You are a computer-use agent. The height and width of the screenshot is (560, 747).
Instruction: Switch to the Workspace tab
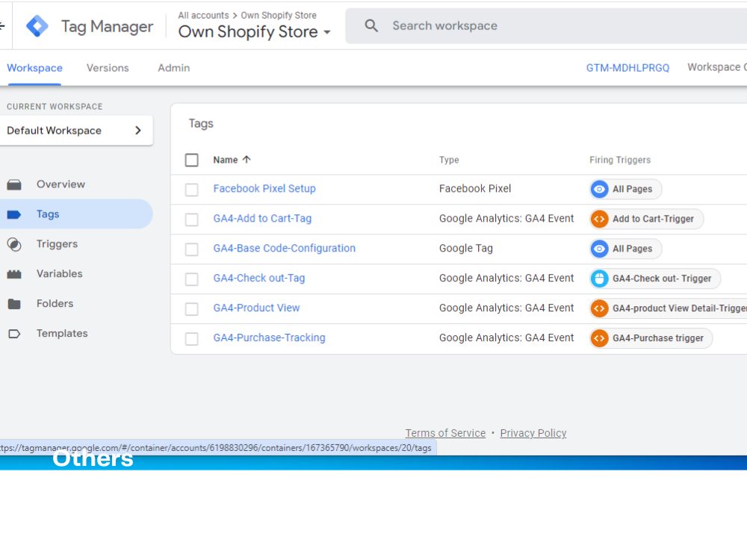(35, 68)
